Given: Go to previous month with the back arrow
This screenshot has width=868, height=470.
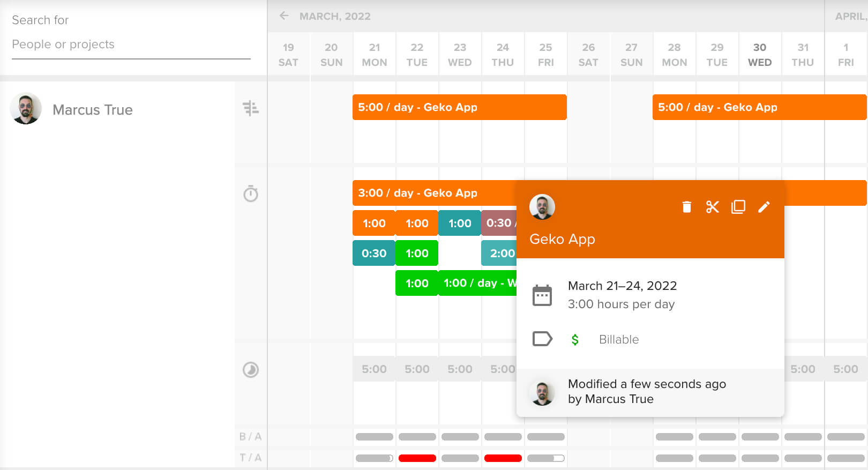Looking at the screenshot, I should click(x=284, y=16).
